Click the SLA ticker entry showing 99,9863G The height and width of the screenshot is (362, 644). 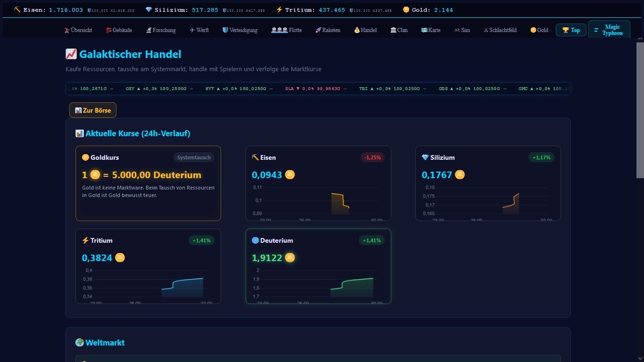(x=316, y=89)
